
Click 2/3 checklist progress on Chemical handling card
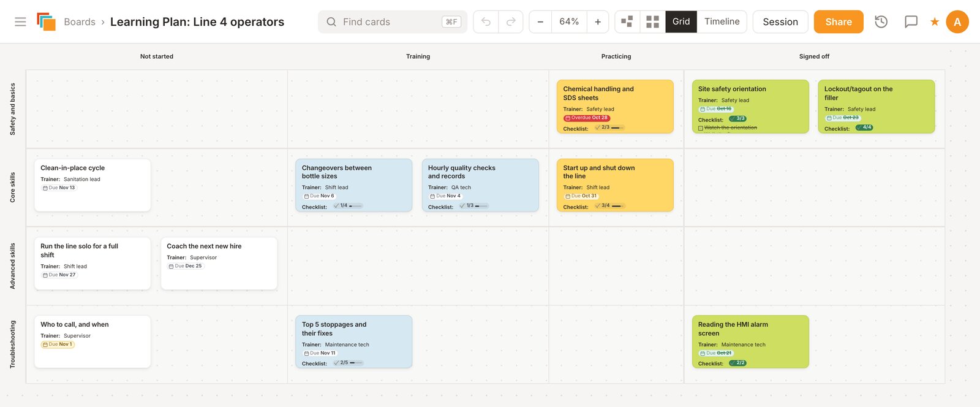pyautogui.click(x=609, y=127)
